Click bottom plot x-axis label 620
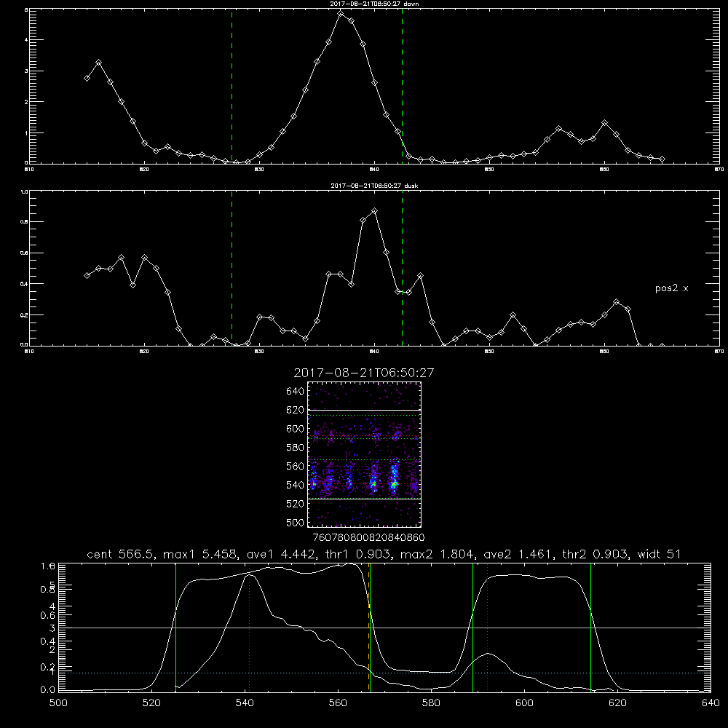The image size is (728, 728). point(618,703)
